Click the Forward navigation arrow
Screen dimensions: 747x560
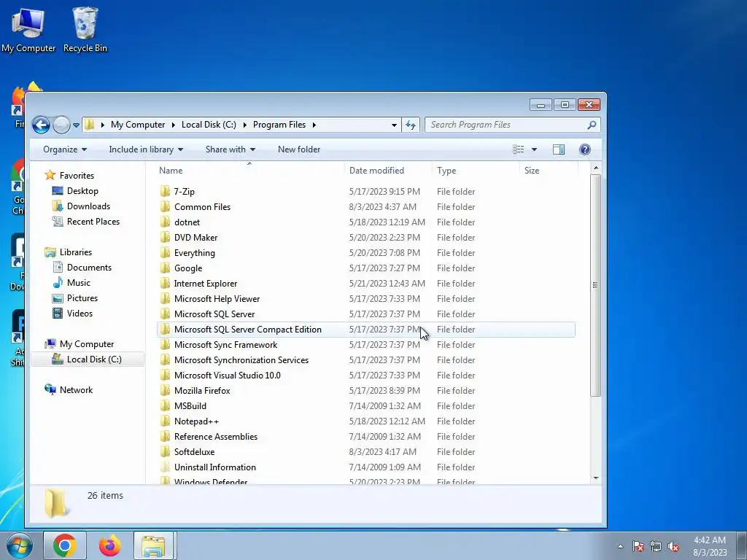click(x=61, y=125)
